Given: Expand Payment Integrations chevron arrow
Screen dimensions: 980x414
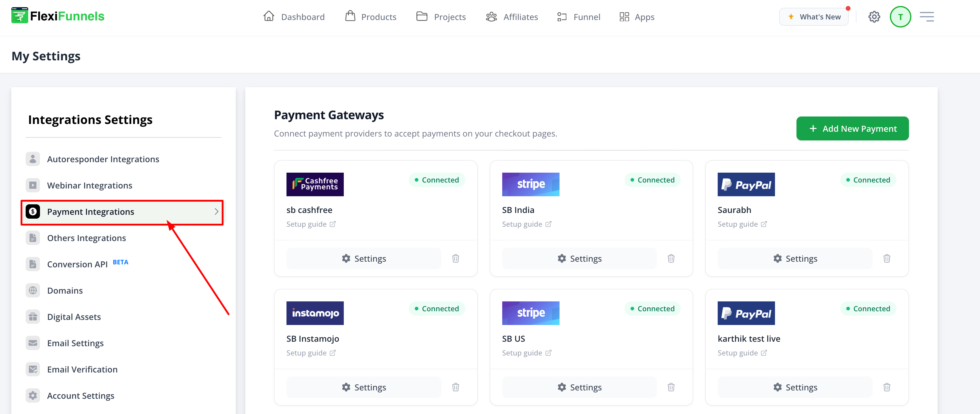Looking at the screenshot, I should tap(216, 212).
